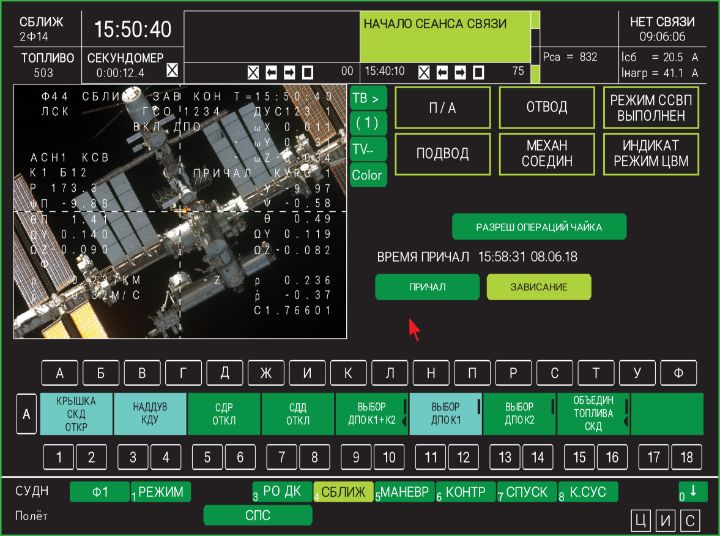720x536 pixels.
Task: Toggle the КРЫШКА СКД ОТКР command cell
Action: [x=76, y=414]
